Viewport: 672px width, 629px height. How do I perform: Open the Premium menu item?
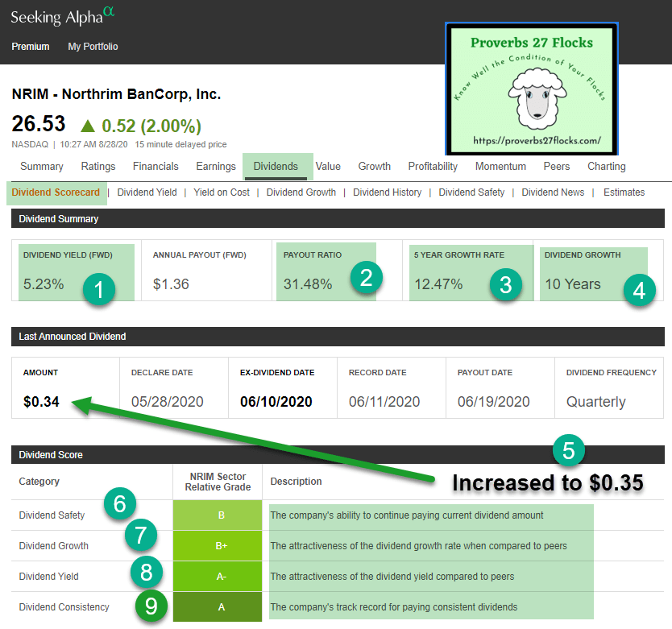[x=31, y=47]
